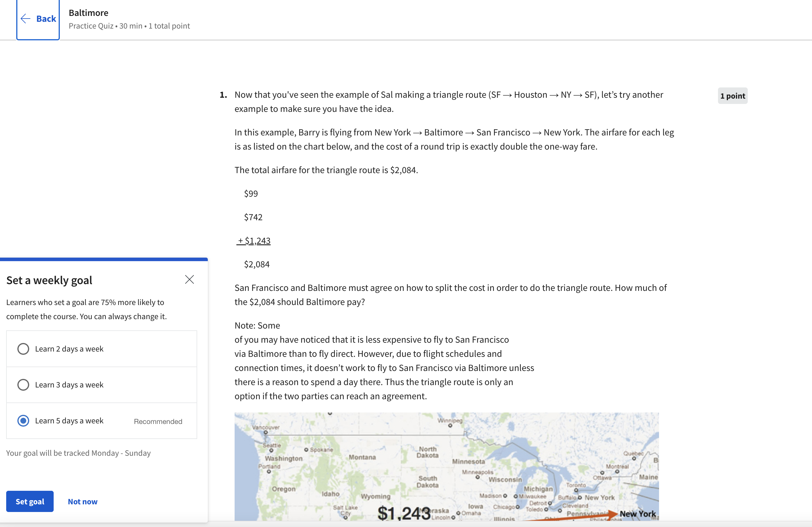Screen dimensions: 812x527
Task: Dismiss with the Not now link
Action: 83,501
